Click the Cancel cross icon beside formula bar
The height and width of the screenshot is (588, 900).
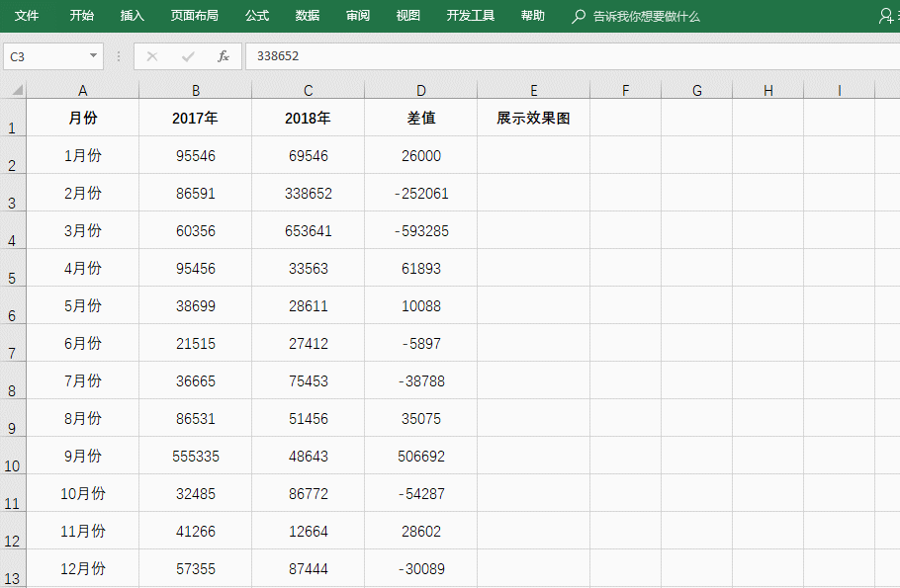click(153, 56)
